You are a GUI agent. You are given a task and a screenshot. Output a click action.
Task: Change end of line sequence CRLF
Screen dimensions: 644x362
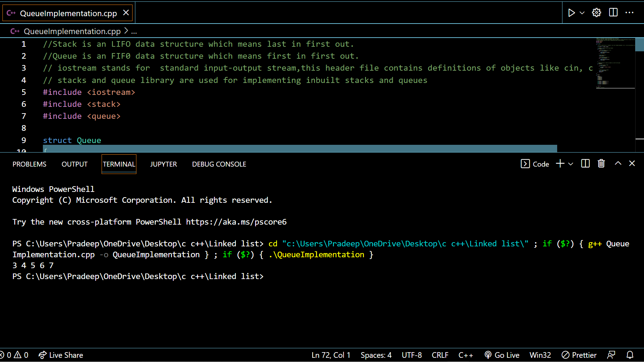[440, 355]
